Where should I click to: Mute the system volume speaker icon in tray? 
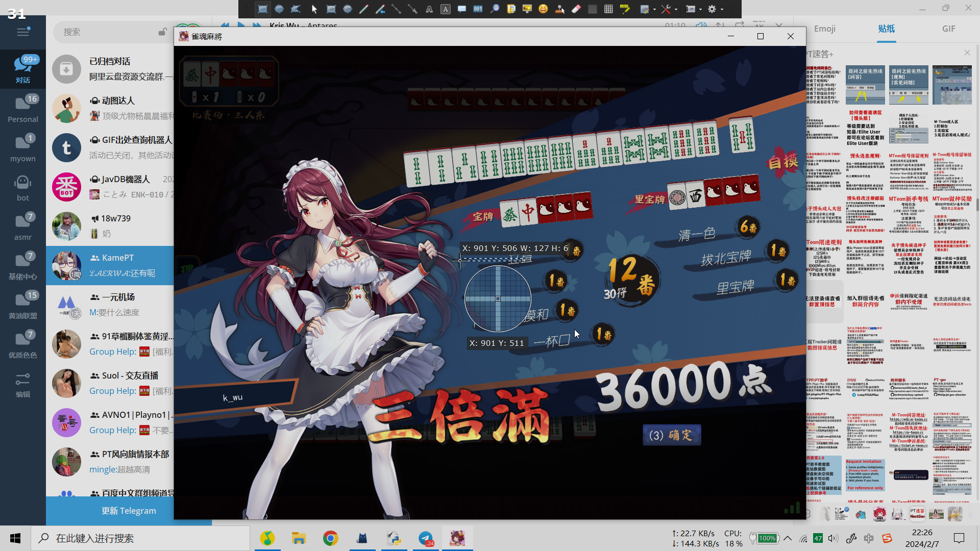coord(833,538)
